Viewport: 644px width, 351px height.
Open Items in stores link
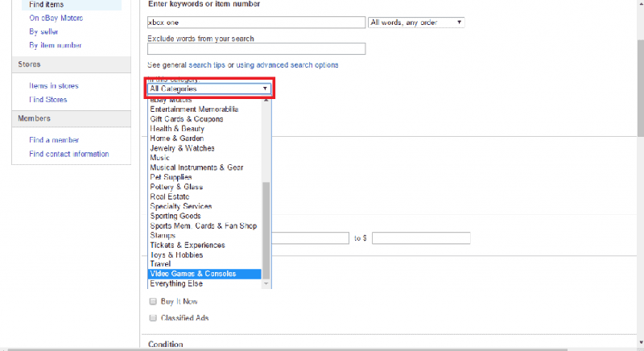[54, 86]
